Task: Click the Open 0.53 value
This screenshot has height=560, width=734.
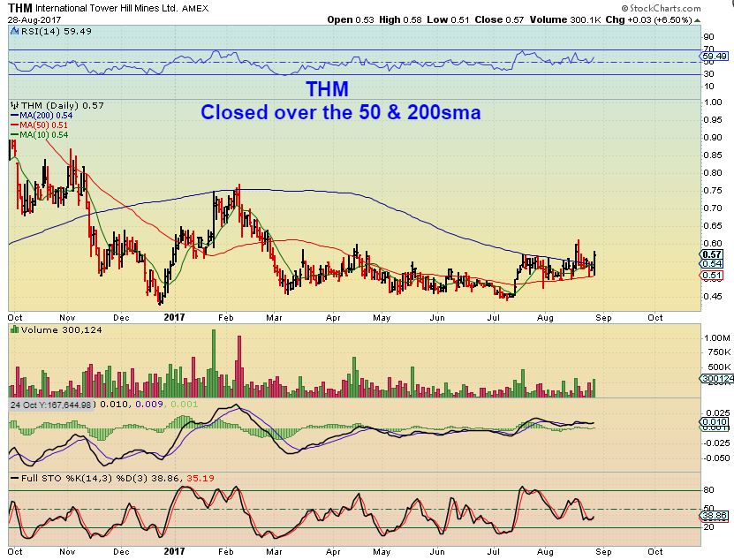Action: click(351, 19)
